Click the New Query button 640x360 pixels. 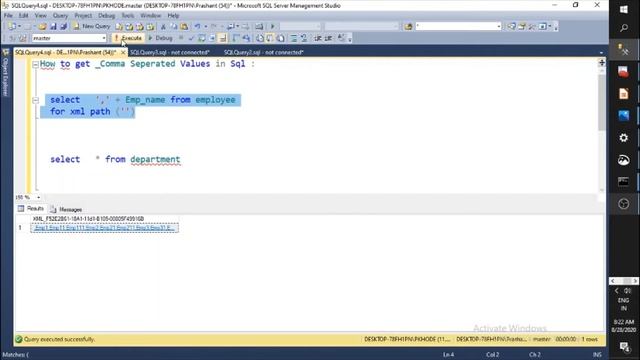[92, 26]
